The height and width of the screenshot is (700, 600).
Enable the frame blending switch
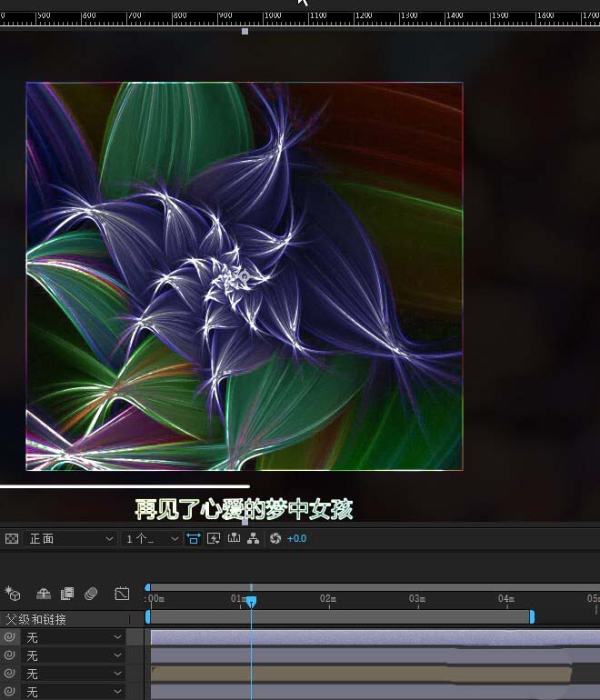tap(66, 594)
